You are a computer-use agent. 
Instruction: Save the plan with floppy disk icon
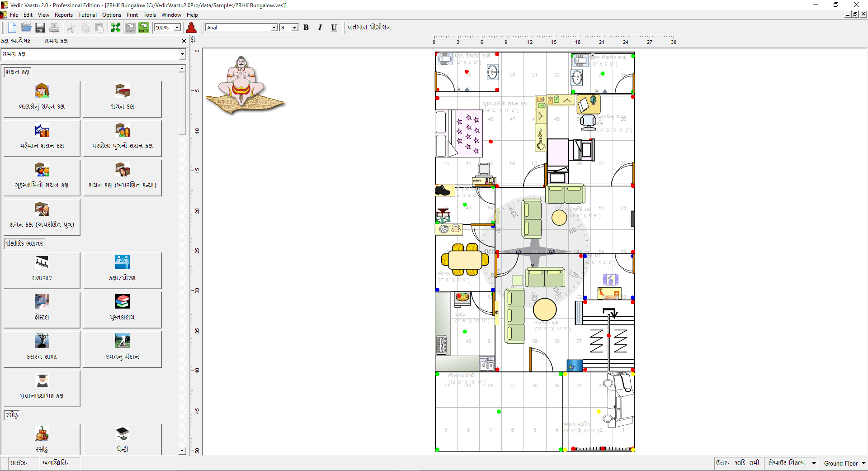click(40, 28)
